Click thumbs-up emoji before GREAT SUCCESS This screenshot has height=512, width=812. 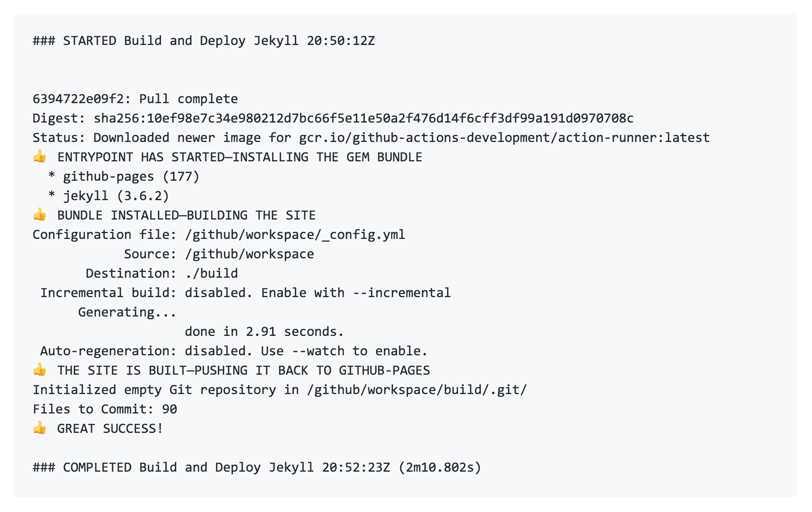[39, 428]
